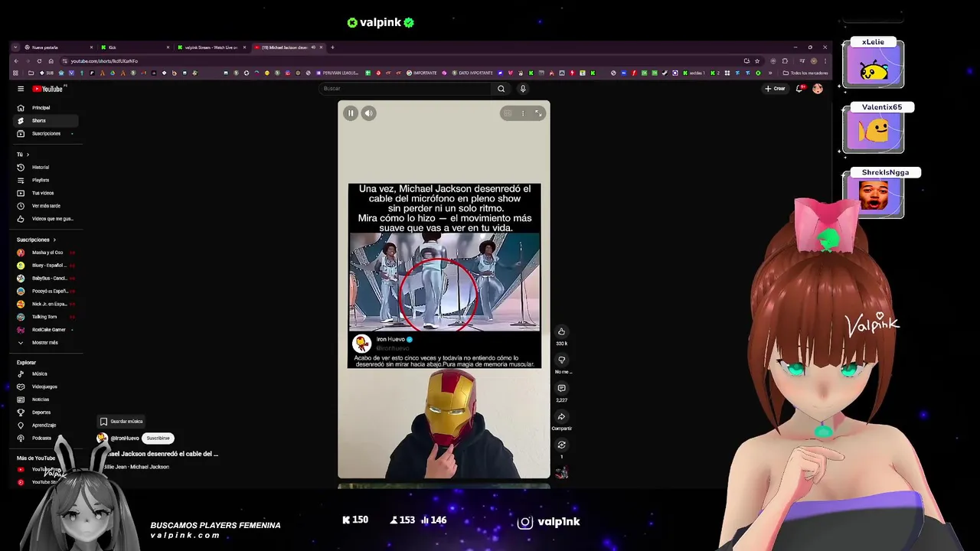
Task: Open Playlists in sidebar
Action: 47,181
